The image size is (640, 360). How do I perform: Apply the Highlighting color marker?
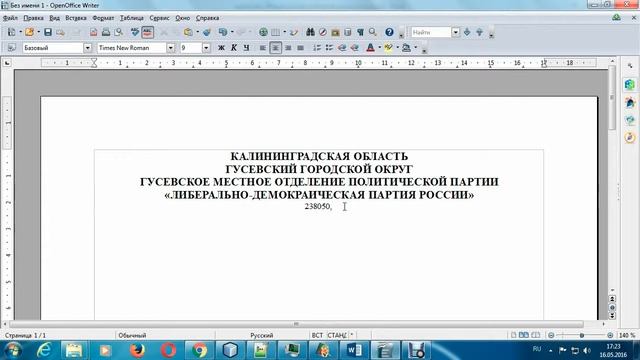click(388, 48)
